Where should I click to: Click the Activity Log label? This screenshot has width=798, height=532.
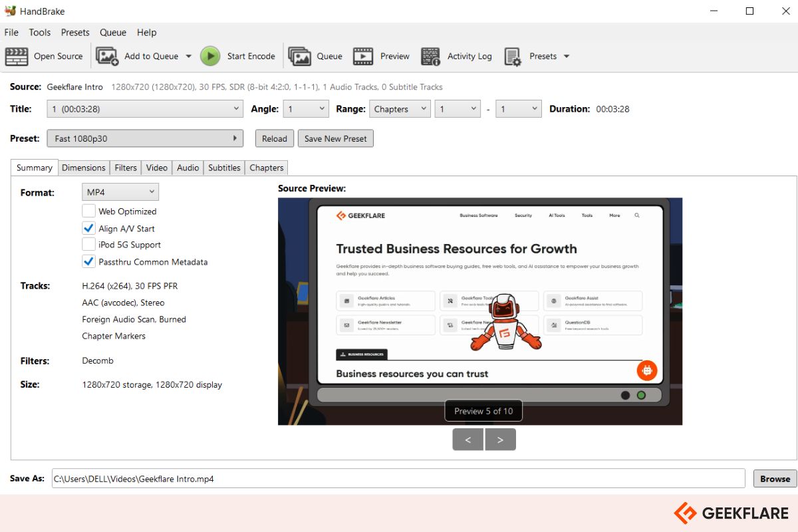tap(469, 57)
